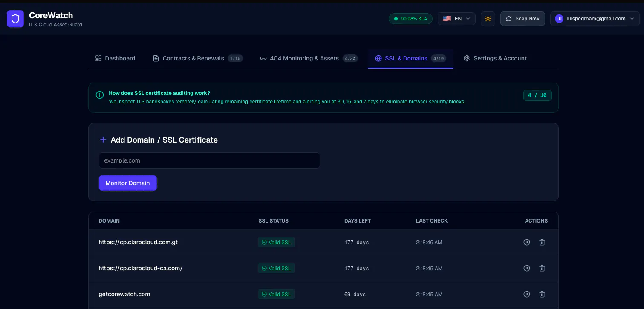Click Valid SSL badge for cp.clarocloud.com.gt
Image resolution: width=644 pixels, height=309 pixels.
tap(276, 242)
